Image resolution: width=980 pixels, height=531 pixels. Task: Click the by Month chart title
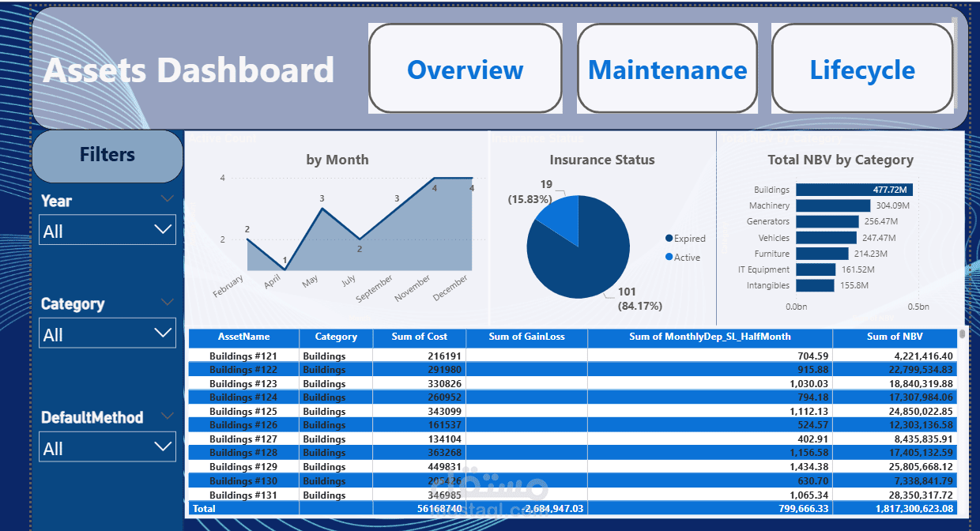pos(337,160)
